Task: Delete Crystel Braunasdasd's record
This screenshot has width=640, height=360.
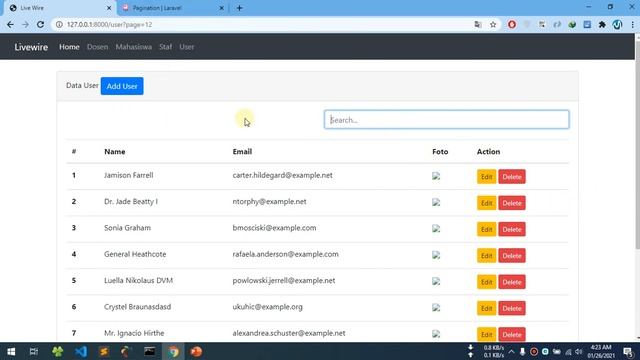Action: [x=512, y=308]
